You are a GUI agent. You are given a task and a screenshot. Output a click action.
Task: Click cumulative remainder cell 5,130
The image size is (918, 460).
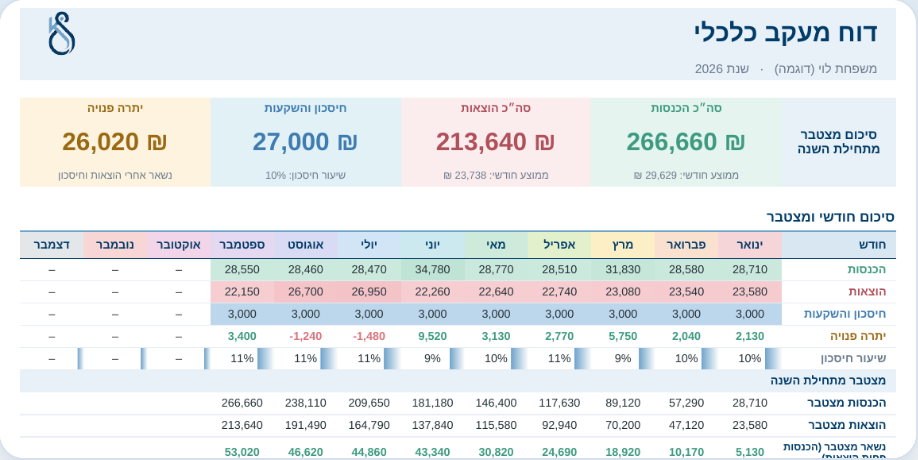749,452
